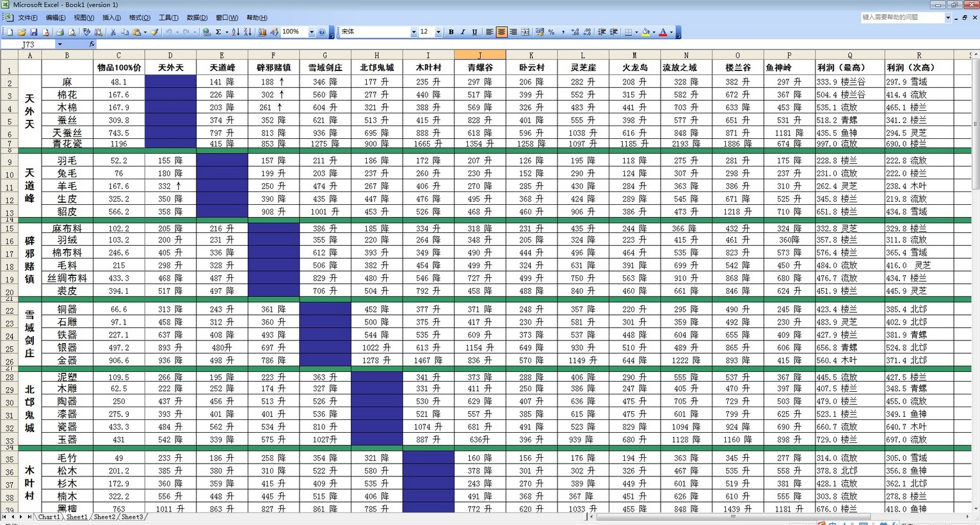This screenshot has width=980, height=525.
Task: Open the zoom 100% dropdown
Action: (312, 32)
